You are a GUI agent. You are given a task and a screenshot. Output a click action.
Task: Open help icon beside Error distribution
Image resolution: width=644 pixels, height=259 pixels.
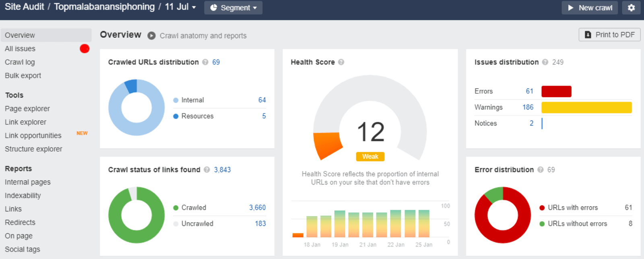(540, 170)
